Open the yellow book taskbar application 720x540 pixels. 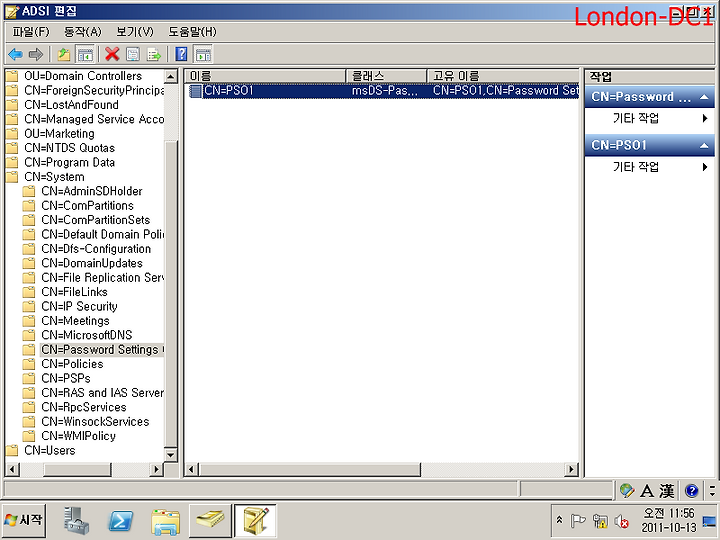(x=210, y=520)
